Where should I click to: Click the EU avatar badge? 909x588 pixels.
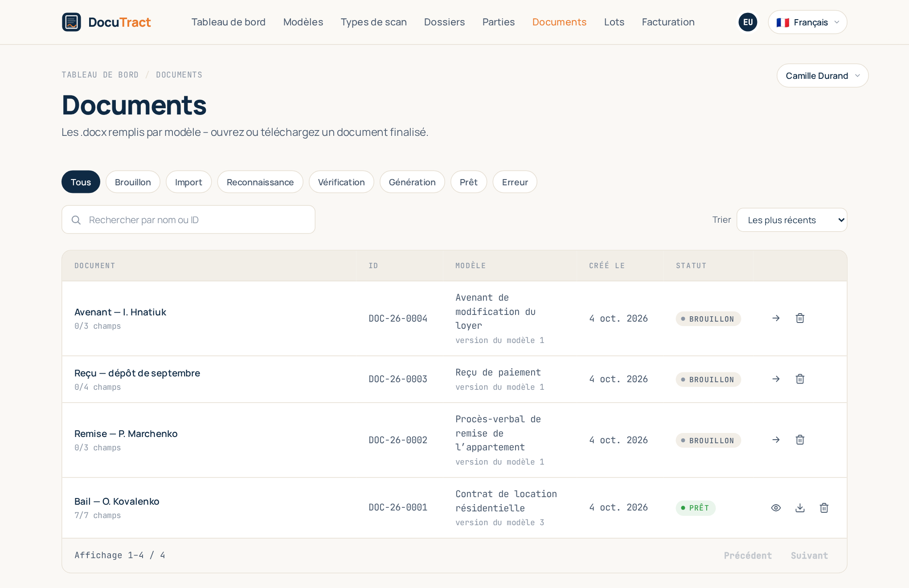coord(748,22)
